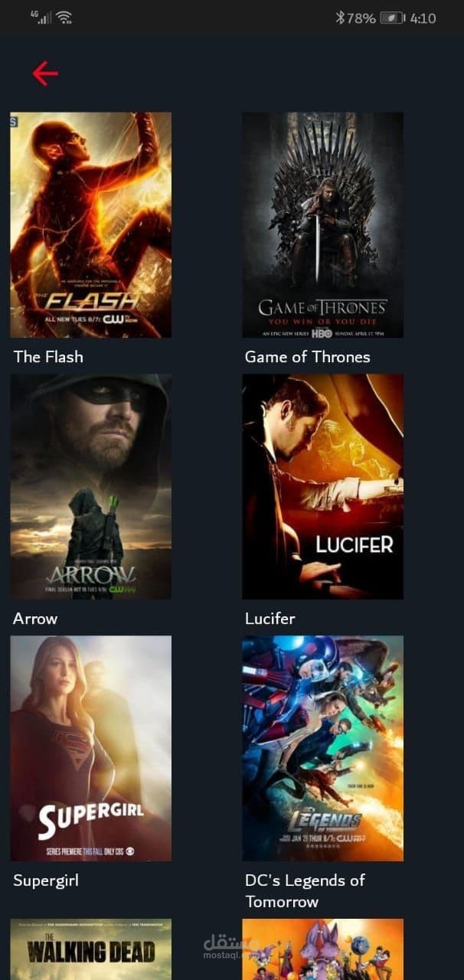Select the Lucifer series poster
This screenshot has width=464, height=980.
(x=322, y=486)
